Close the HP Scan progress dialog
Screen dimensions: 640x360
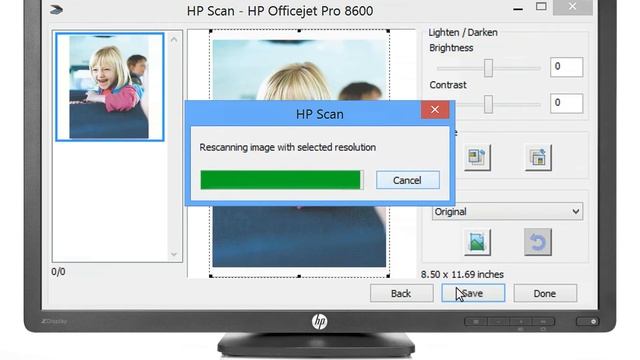pyautogui.click(x=435, y=109)
